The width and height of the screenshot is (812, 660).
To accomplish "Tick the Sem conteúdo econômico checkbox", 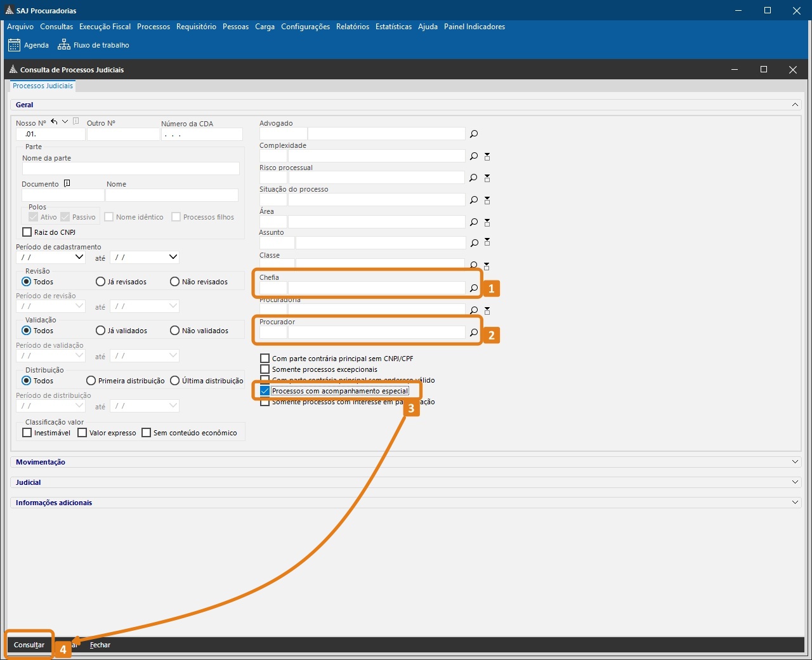I will [x=146, y=433].
